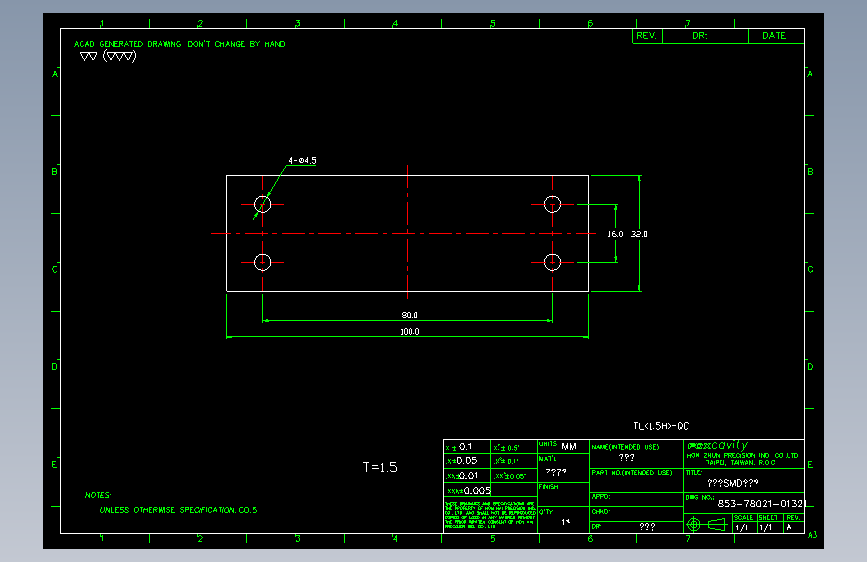
Task: Select the 4-Φ4.5 hole callout text
Action: [x=302, y=160]
